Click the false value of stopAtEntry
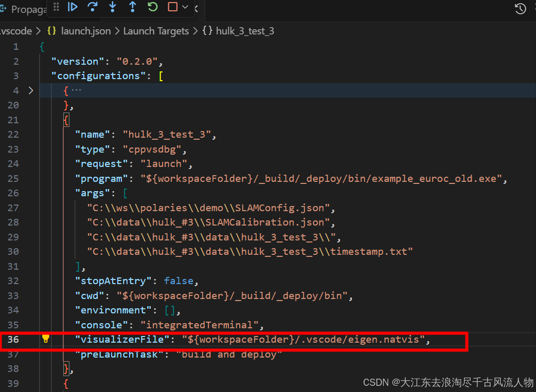 (178, 281)
